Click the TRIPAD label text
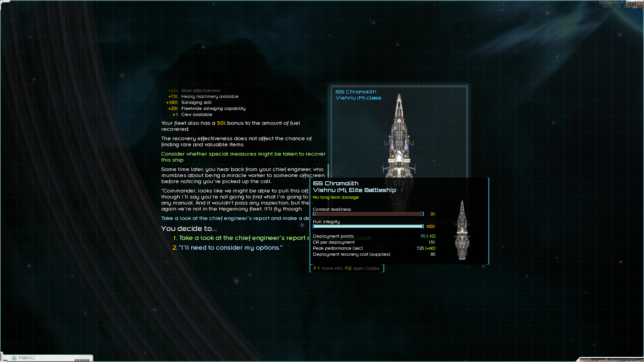The image size is (644, 362). coord(26,358)
